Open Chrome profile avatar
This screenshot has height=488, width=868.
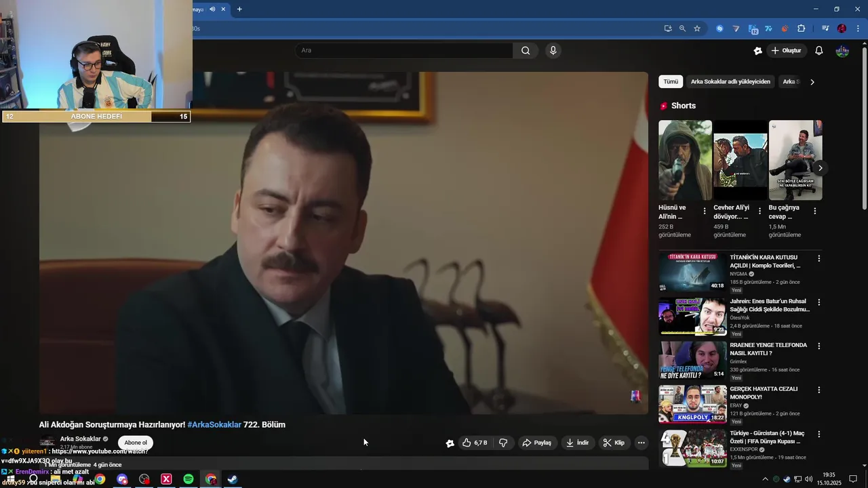click(x=842, y=28)
